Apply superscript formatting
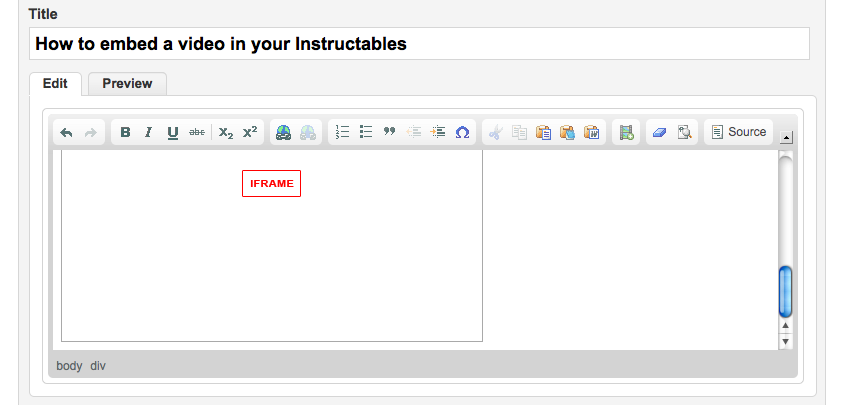The height and width of the screenshot is (405, 844). click(x=250, y=132)
